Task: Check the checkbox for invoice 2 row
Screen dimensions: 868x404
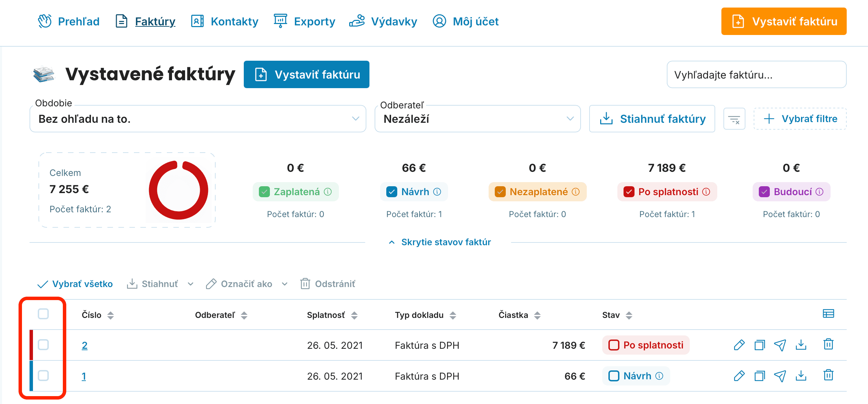Action: [43, 345]
